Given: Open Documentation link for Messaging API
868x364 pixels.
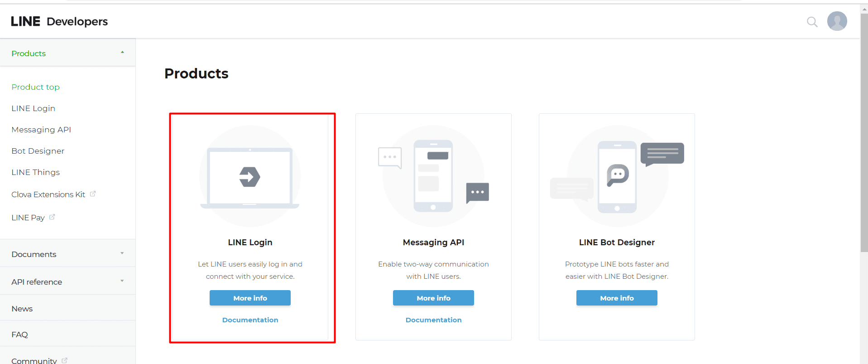Looking at the screenshot, I should coord(433,320).
